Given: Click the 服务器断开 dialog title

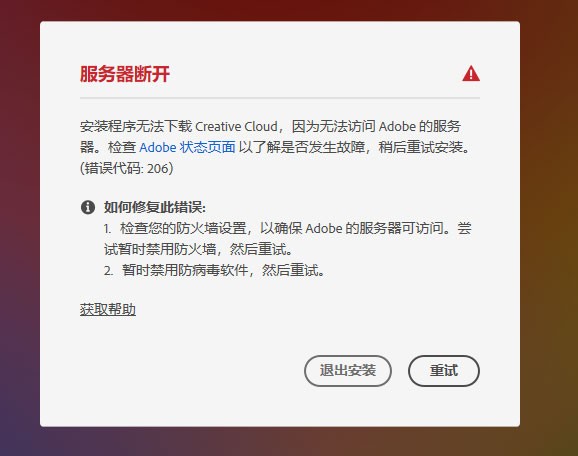Looking at the screenshot, I should (125, 74).
